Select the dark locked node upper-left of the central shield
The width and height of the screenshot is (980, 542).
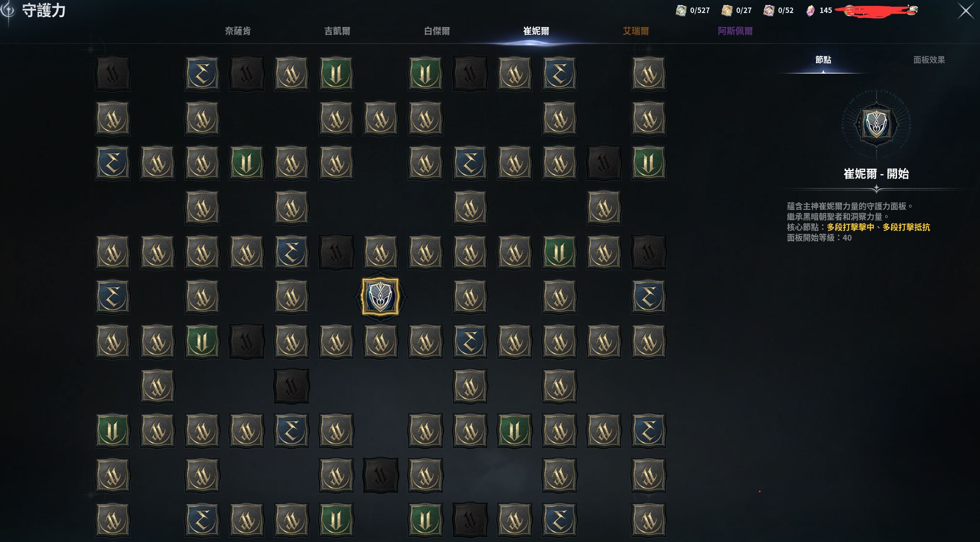[x=336, y=252]
